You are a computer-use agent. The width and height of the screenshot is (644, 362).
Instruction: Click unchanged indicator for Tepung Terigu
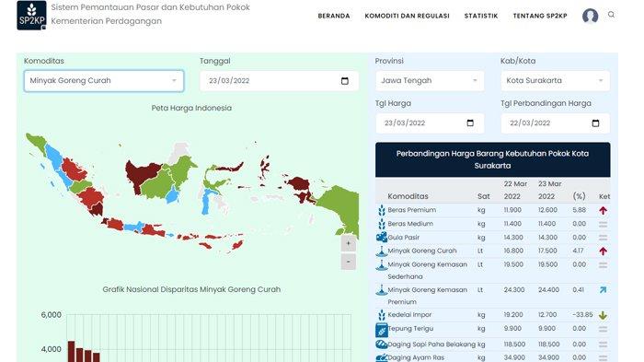click(x=603, y=330)
